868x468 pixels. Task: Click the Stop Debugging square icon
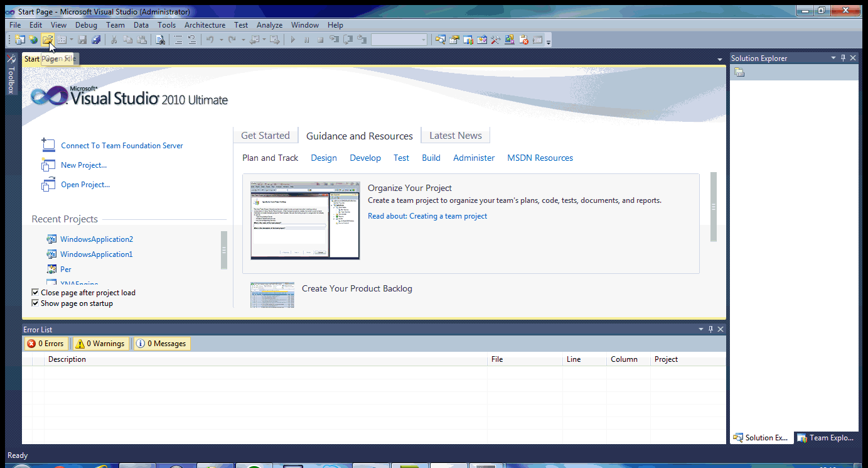(320, 40)
